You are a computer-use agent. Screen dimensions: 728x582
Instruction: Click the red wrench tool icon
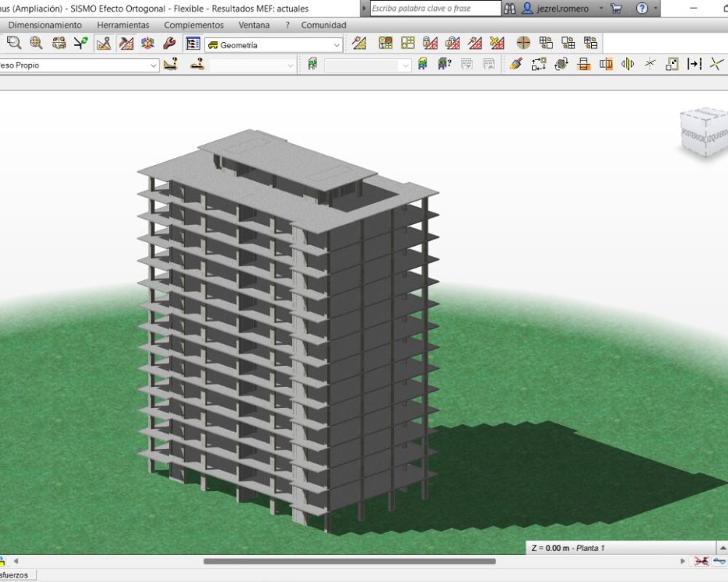(170, 44)
